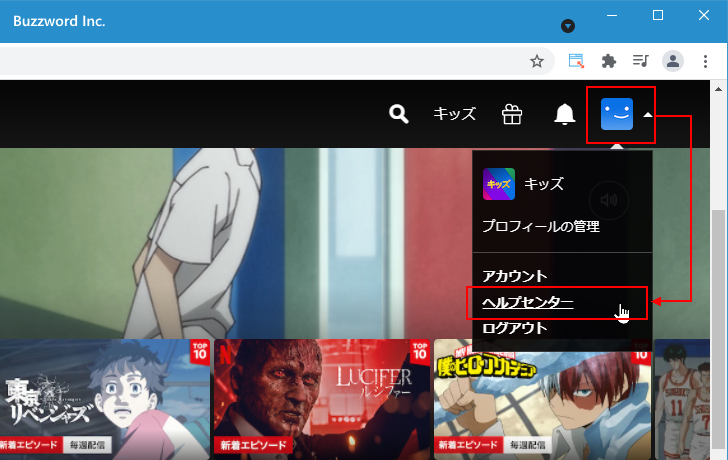The width and height of the screenshot is (728, 460).
Task: Open the Chrome user profile icon
Action: [x=672, y=61]
